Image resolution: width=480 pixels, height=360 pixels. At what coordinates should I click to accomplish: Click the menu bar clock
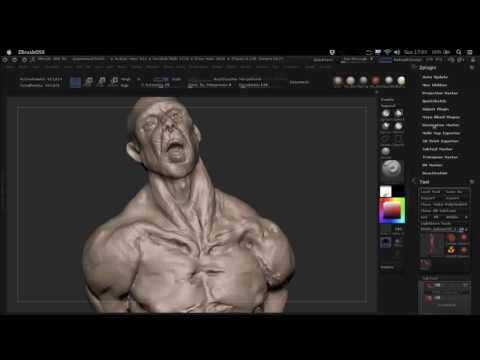click(415, 52)
